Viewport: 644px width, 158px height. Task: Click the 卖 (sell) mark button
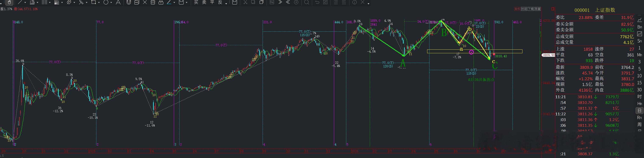coord(204,2)
